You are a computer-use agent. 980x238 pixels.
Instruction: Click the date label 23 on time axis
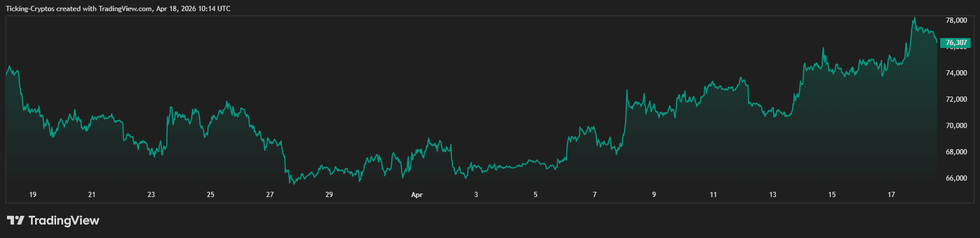click(151, 195)
